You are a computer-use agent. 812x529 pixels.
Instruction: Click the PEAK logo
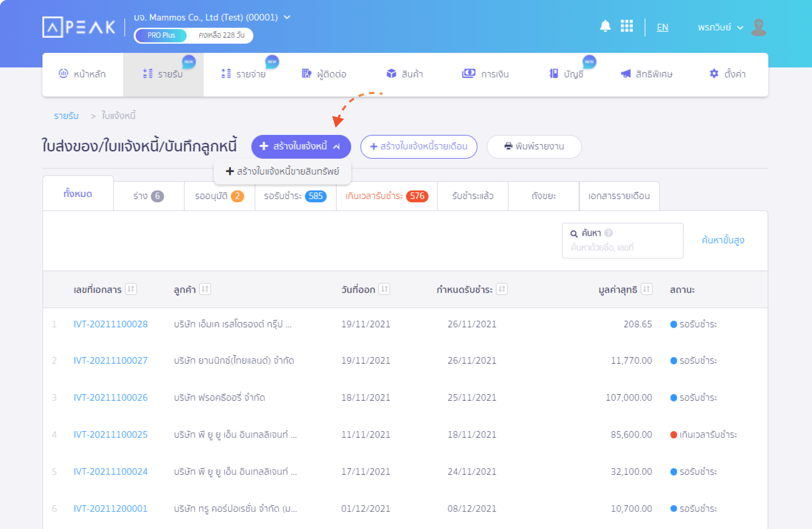click(79, 27)
